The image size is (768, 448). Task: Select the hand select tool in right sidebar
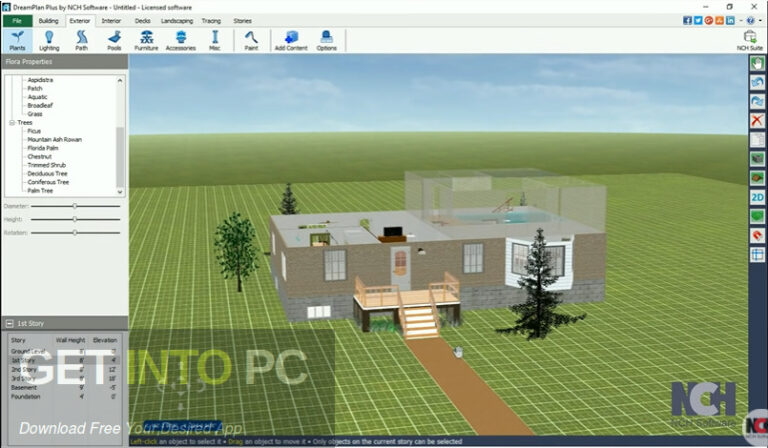click(757, 63)
